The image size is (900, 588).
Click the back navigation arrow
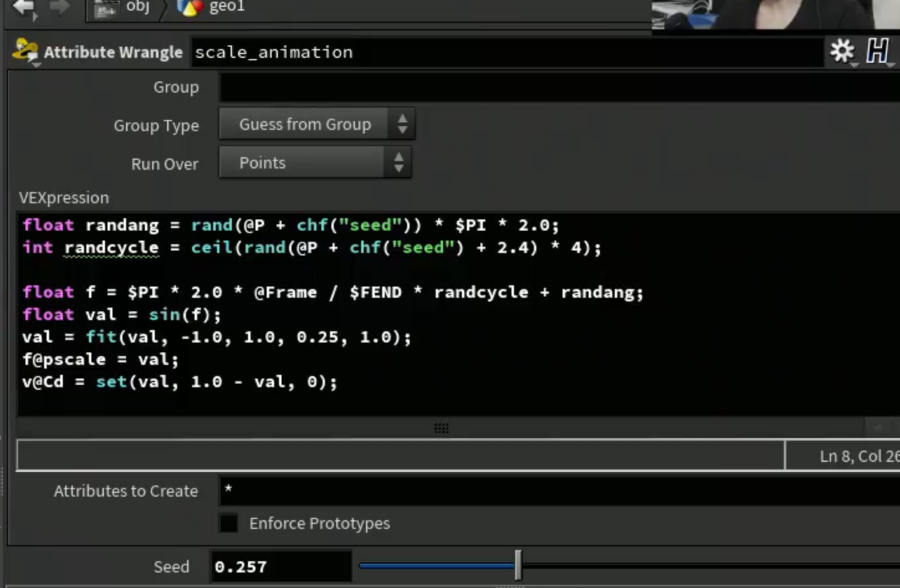tap(25, 8)
